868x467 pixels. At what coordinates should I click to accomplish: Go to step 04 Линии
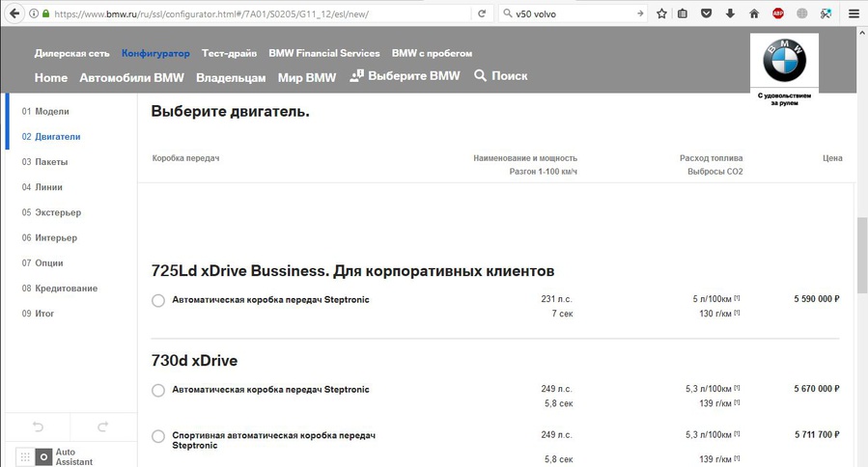[x=42, y=187]
